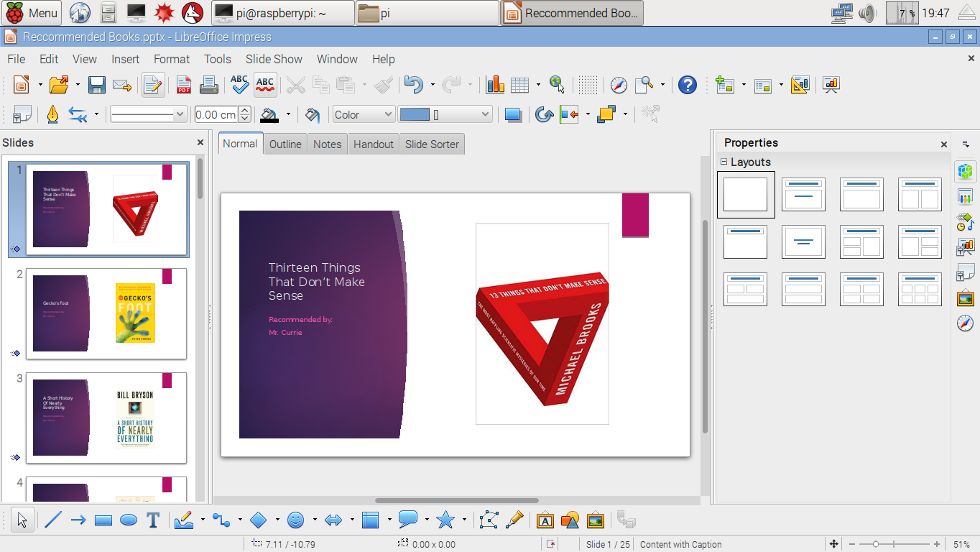Create a new document with the New icon
This screenshot has height=552, width=980.
[x=22, y=85]
